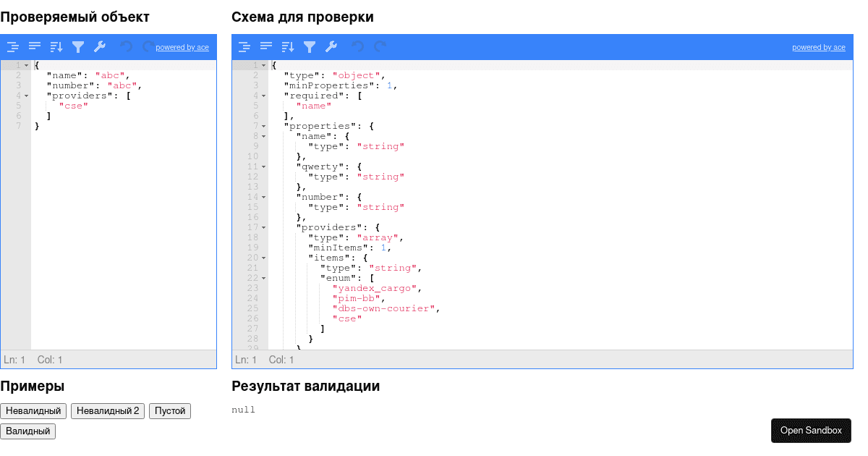Viewport: 868px width, 456px height.
Task: Collapse the items fold on schema line 20
Action: (263, 258)
